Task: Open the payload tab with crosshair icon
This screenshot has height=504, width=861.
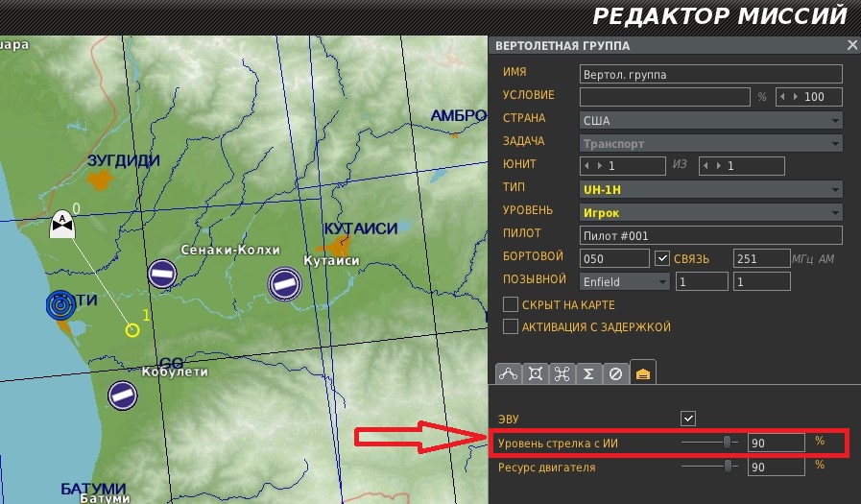Action: pos(535,373)
